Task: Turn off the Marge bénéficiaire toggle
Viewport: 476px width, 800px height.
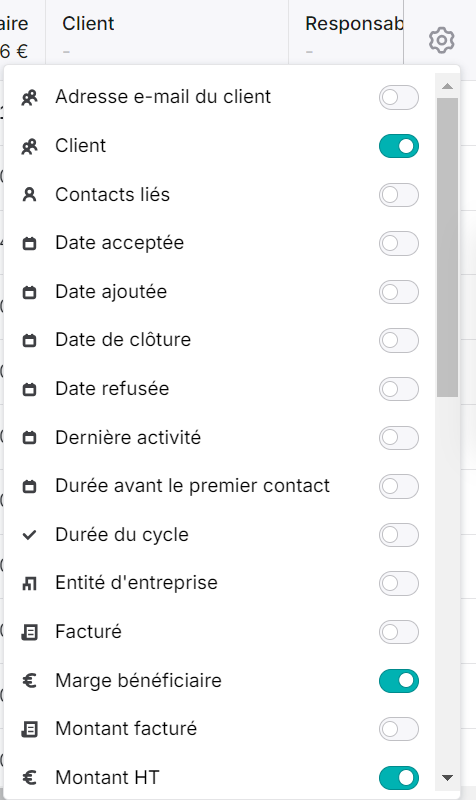Action: pos(399,681)
